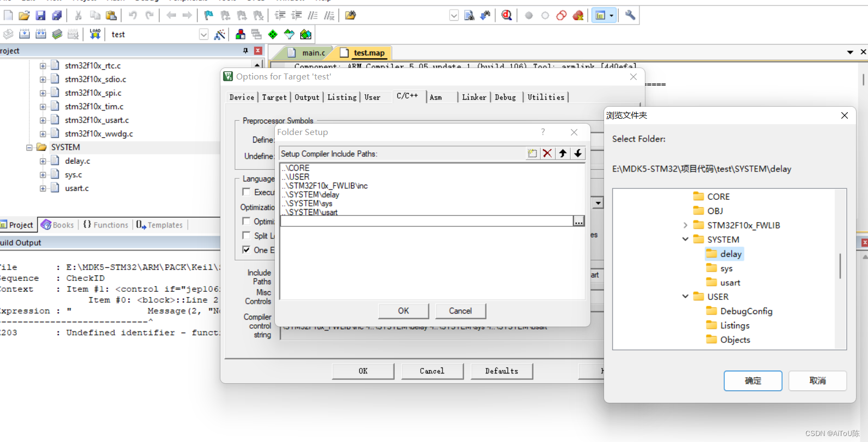The image size is (868, 442).
Task: Expand STM32F10x_FWLIB folder in browser
Action: [685, 225]
